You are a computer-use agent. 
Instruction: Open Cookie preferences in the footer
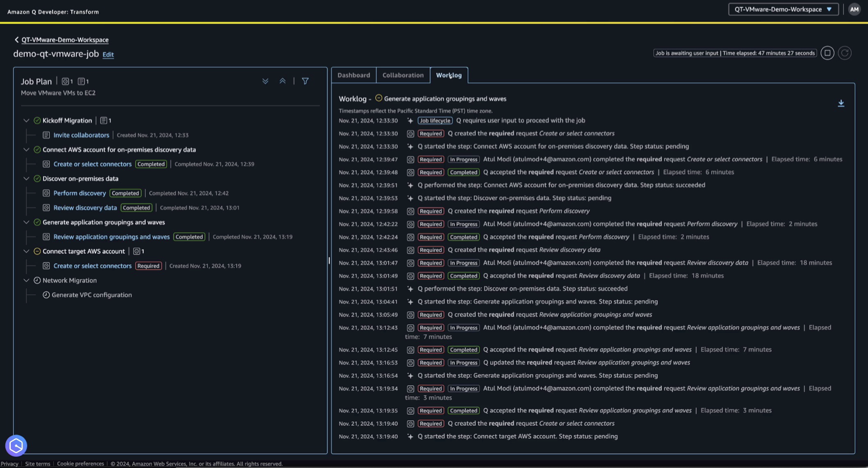click(x=80, y=464)
